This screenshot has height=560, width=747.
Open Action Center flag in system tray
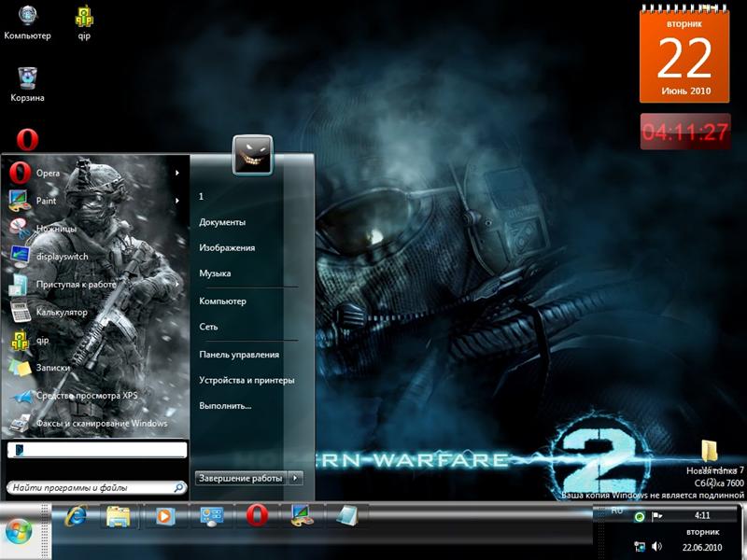657,516
